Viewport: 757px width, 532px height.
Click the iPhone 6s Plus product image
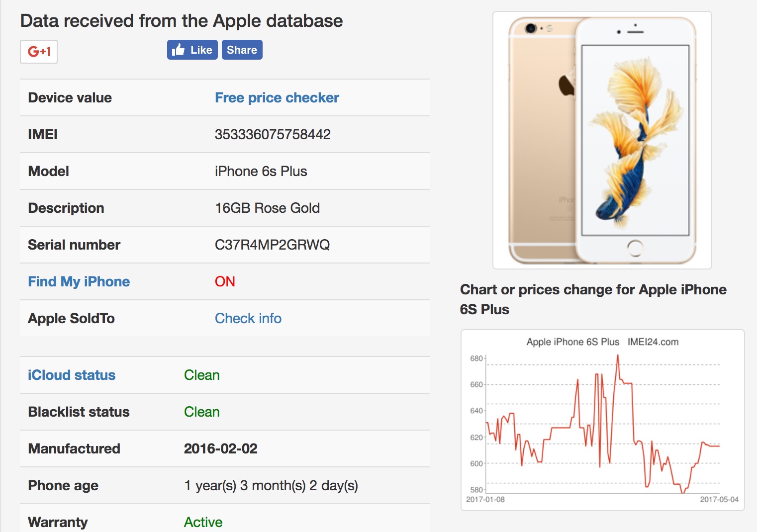click(602, 140)
